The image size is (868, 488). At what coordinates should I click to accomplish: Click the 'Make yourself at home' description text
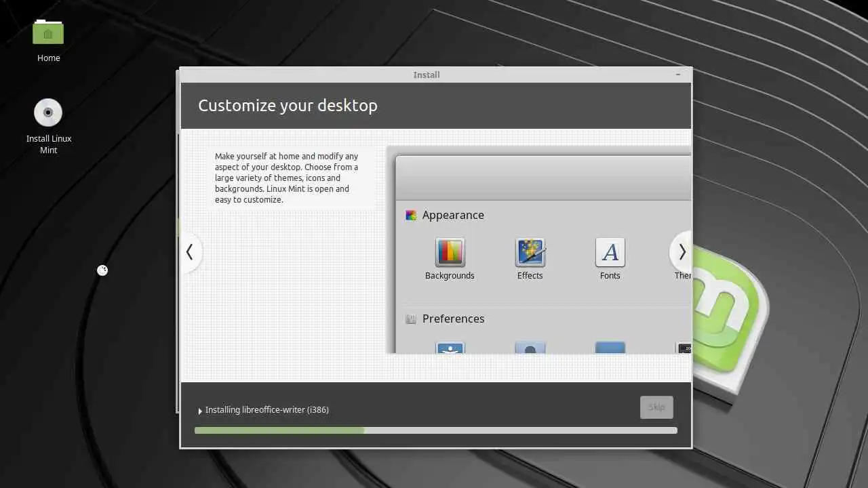tap(287, 178)
